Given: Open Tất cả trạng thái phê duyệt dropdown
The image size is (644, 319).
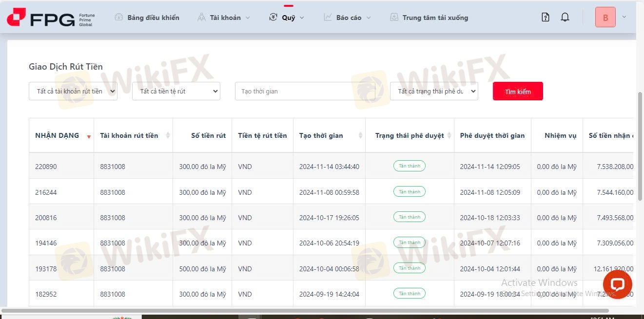Looking at the screenshot, I should [x=434, y=91].
